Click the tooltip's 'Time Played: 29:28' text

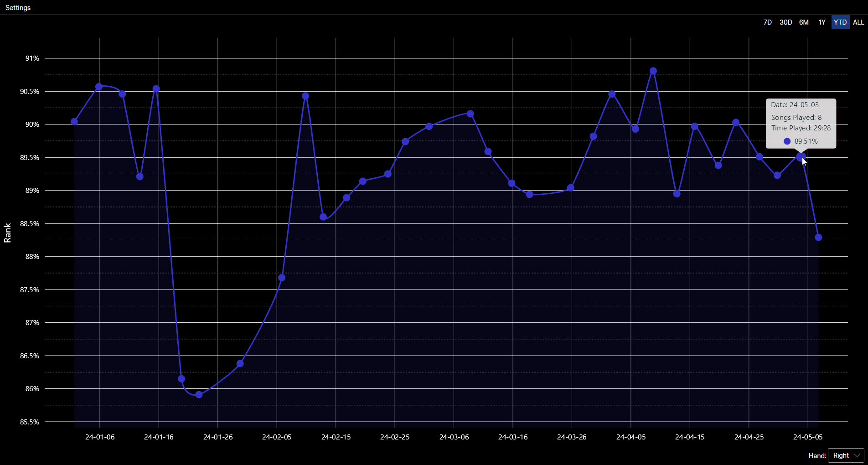click(x=801, y=128)
